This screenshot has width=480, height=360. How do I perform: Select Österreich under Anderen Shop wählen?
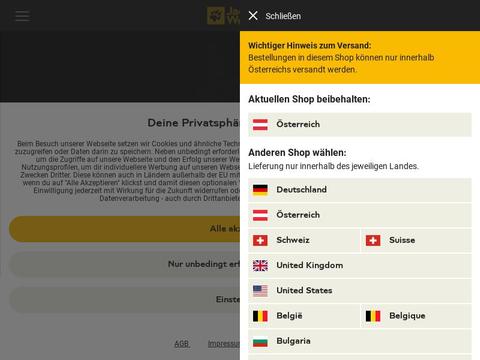click(x=360, y=215)
